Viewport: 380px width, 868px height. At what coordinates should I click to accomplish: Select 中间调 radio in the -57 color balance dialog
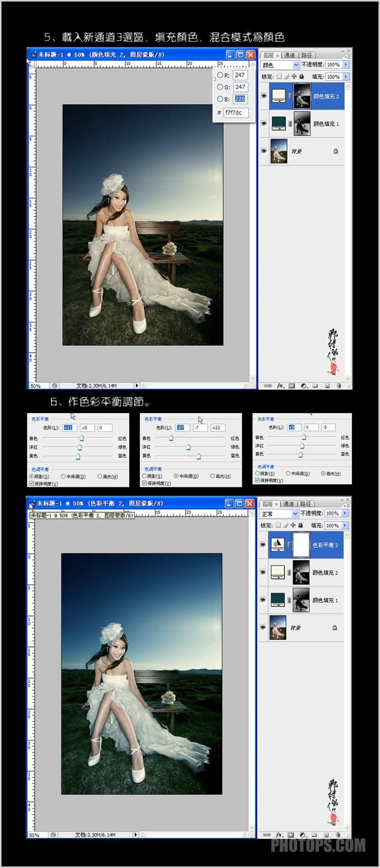(176, 476)
